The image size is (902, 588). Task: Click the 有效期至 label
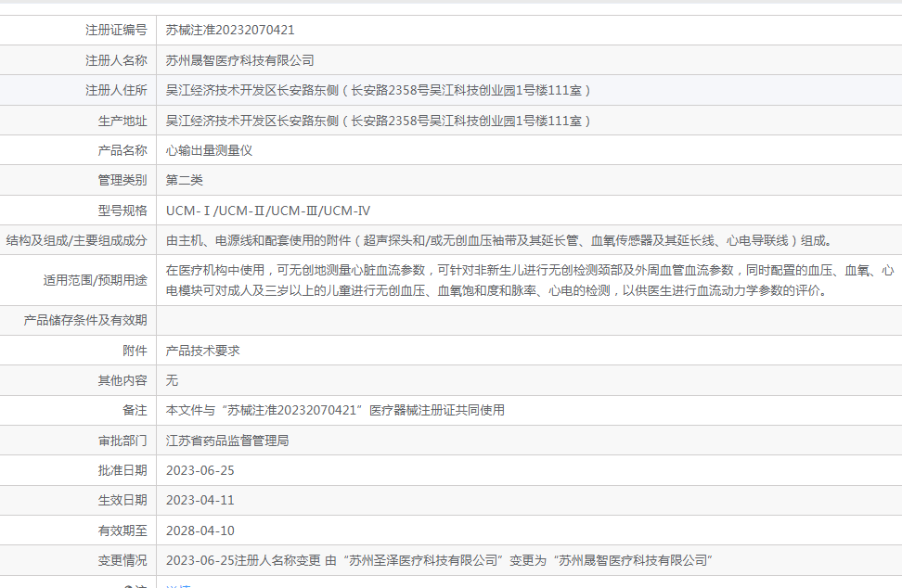pyautogui.click(x=122, y=531)
